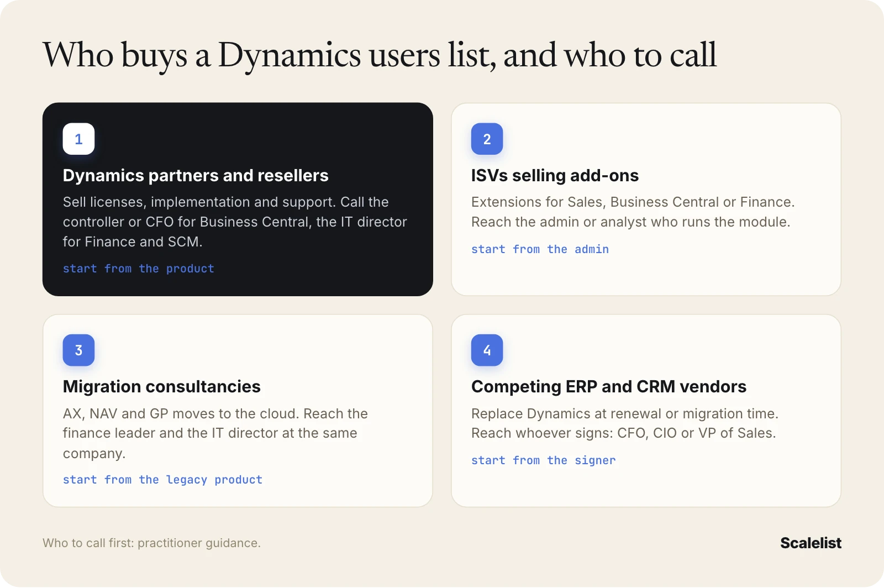Click the "Who to call first" footer note
Screen dimensions: 884x588
151,543
